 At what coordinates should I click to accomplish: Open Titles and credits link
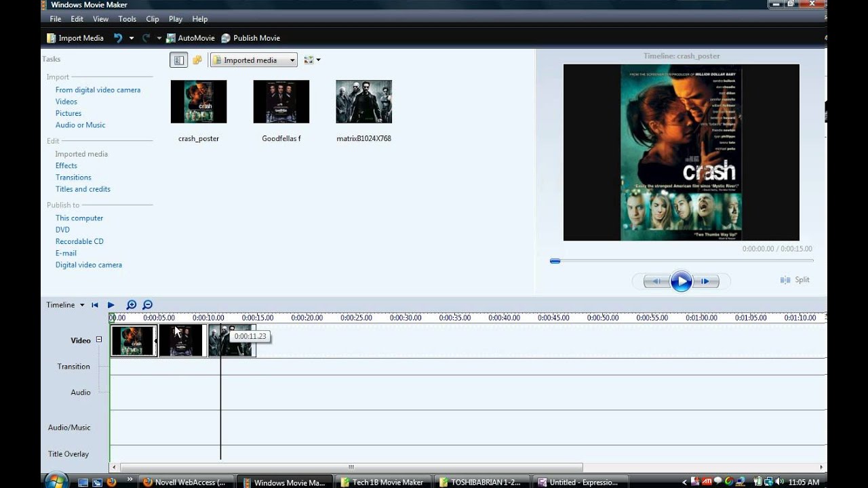pyautogui.click(x=83, y=189)
